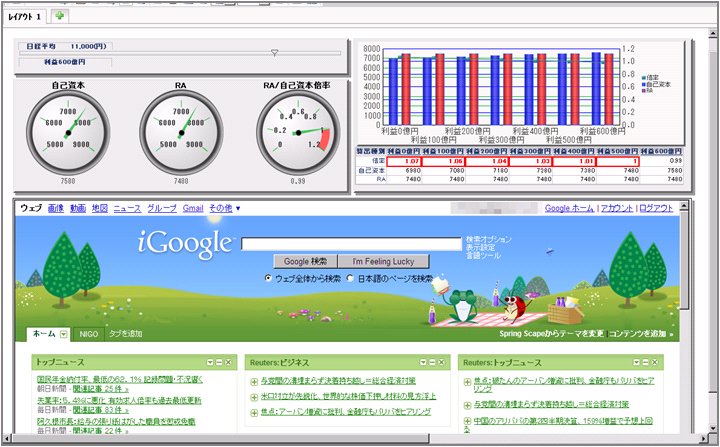Screen dimensions: 720x447
Task: Click the iGoogle logo
Action: (185, 244)
